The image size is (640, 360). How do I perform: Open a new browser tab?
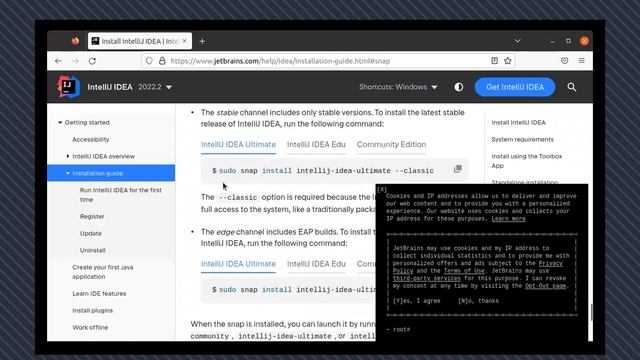point(202,41)
